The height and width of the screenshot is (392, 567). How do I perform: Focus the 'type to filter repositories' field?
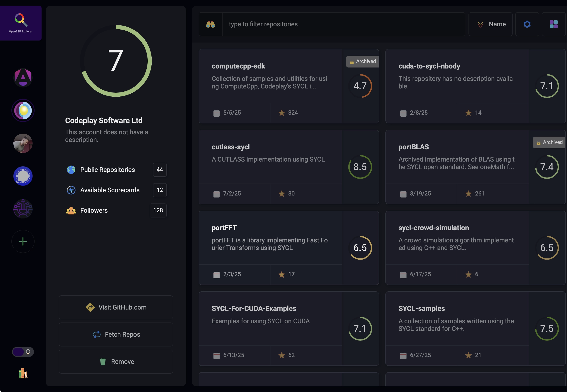343,24
